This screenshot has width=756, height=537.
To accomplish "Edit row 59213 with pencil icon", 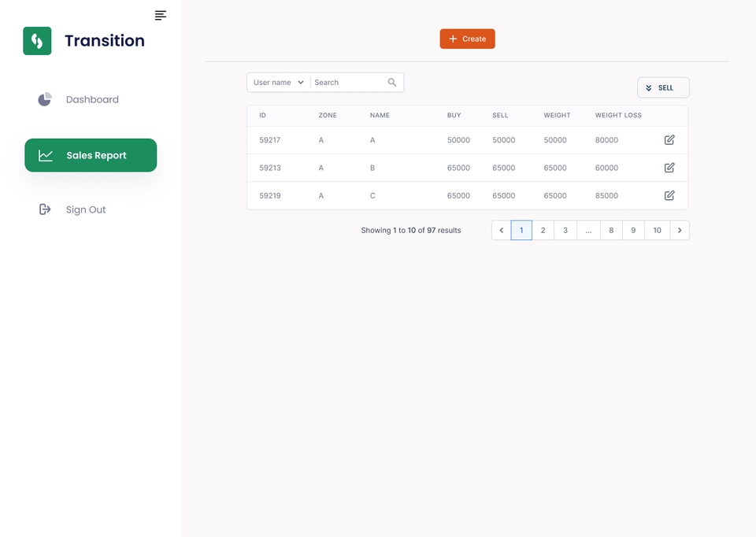I will (669, 168).
